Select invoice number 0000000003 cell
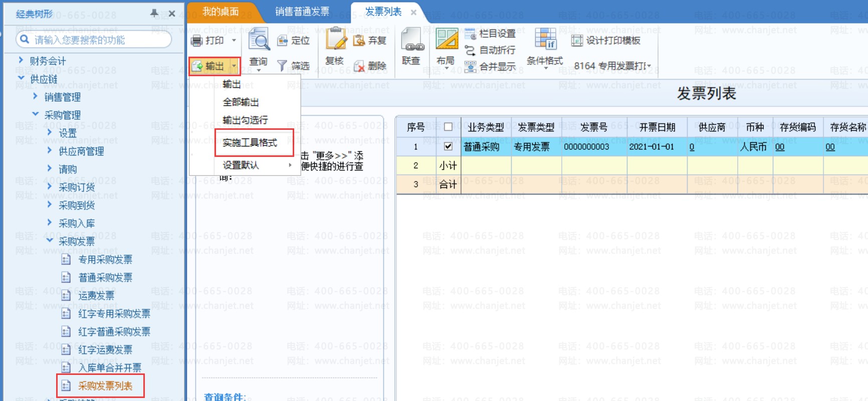 pos(594,147)
